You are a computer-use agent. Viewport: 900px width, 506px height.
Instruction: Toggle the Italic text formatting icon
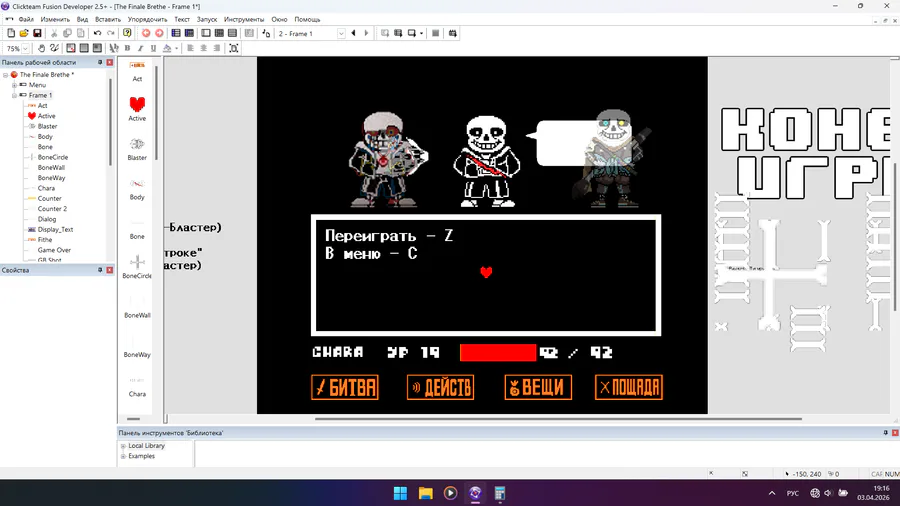coord(141,48)
